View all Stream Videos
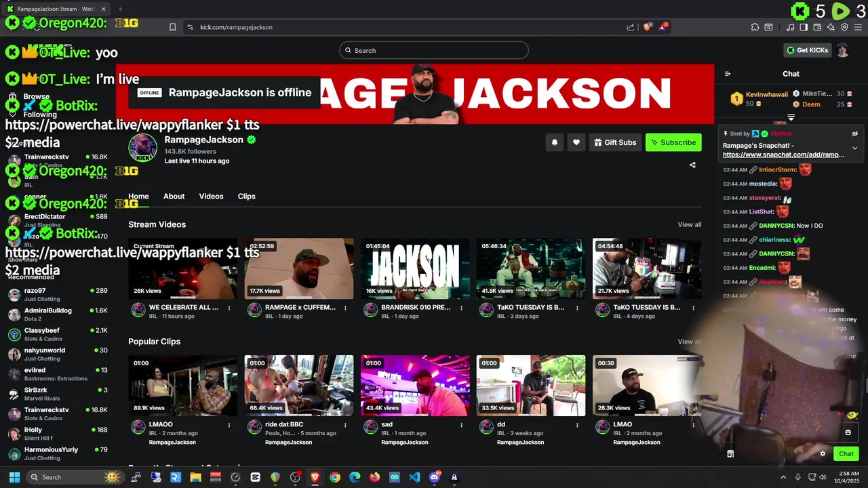Screen dimensions: 868x488 click(690, 224)
